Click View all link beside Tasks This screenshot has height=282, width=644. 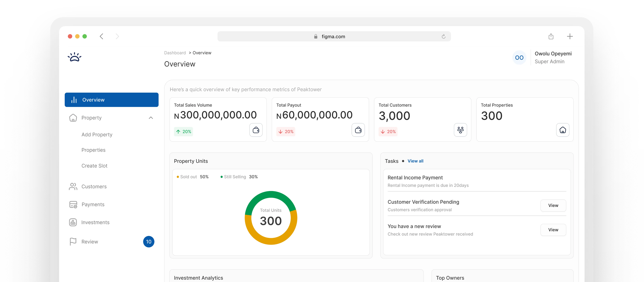click(x=415, y=161)
